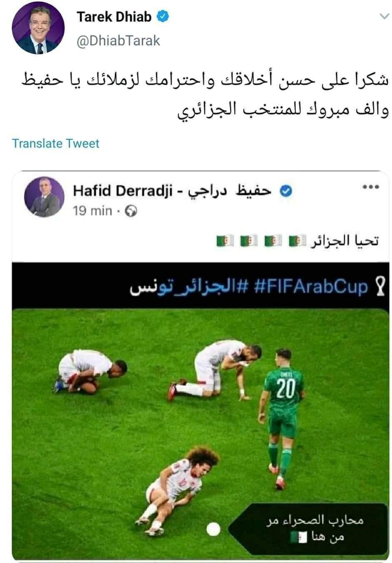Expand the tweet options chevron
This screenshot has height=563, width=392.
[x=383, y=17]
